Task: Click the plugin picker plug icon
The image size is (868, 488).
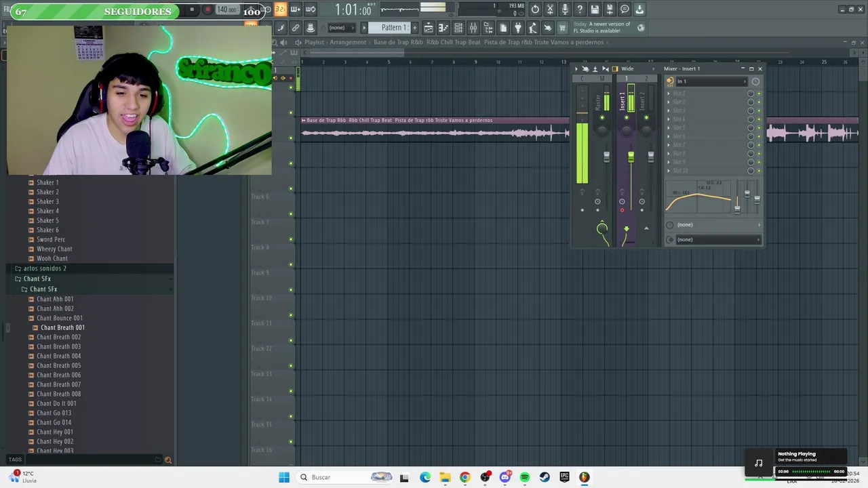Action: click(518, 28)
